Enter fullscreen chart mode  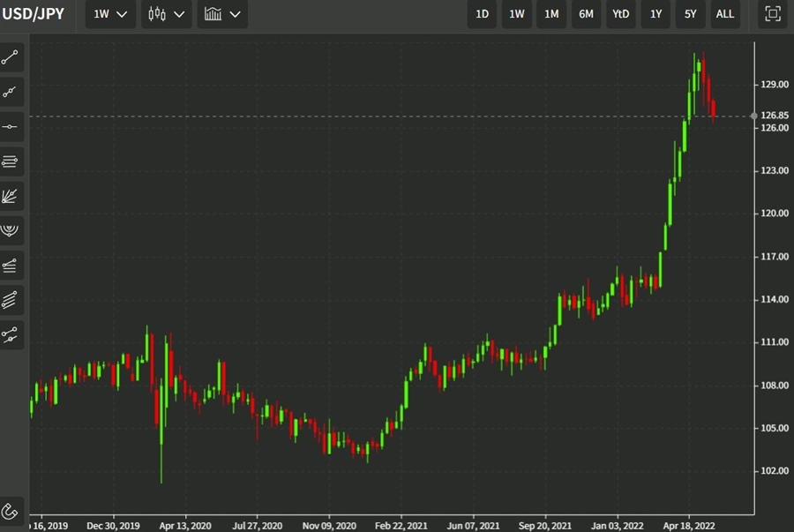coord(772,13)
